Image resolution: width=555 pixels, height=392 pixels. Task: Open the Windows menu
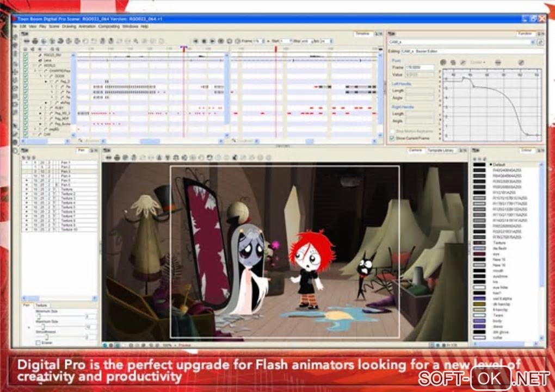pyautogui.click(x=130, y=27)
